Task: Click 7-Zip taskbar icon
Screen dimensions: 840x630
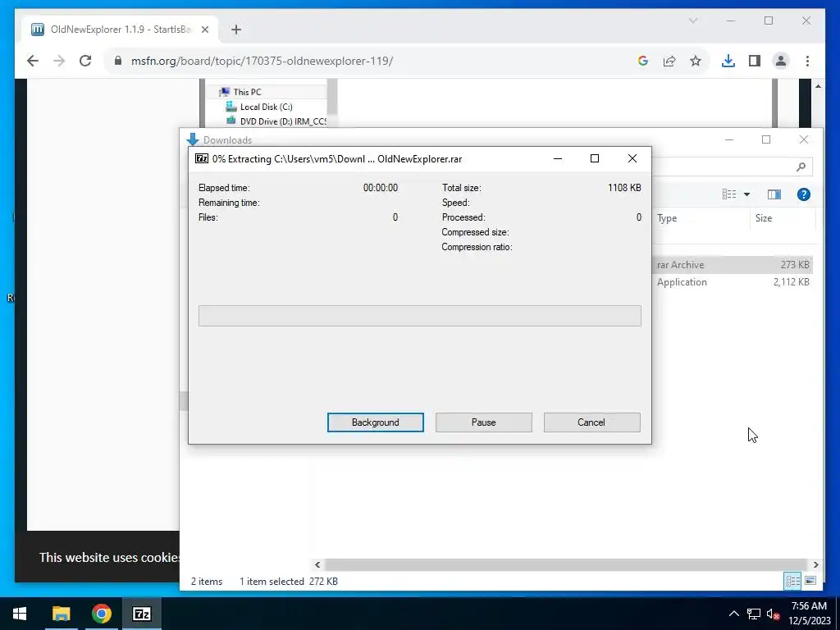Action: pyautogui.click(x=141, y=614)
